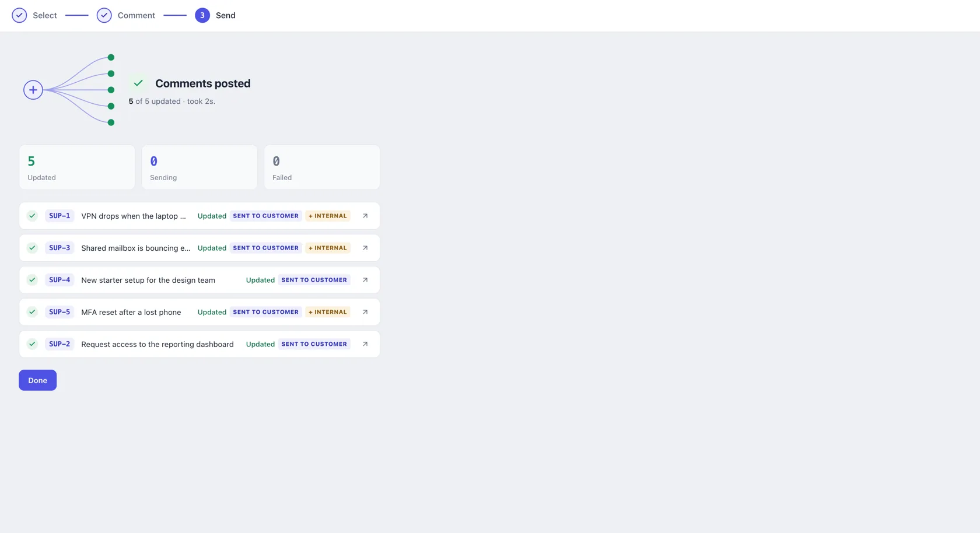980x533 pixels.
Task: Click the 'Comments posted' heading
Action: (203, 83)
